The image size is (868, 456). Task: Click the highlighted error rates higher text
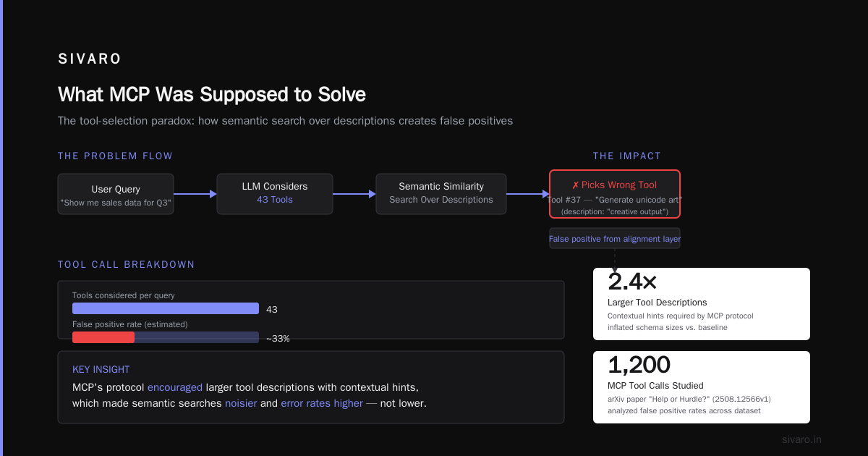click(x=322, y=403)
